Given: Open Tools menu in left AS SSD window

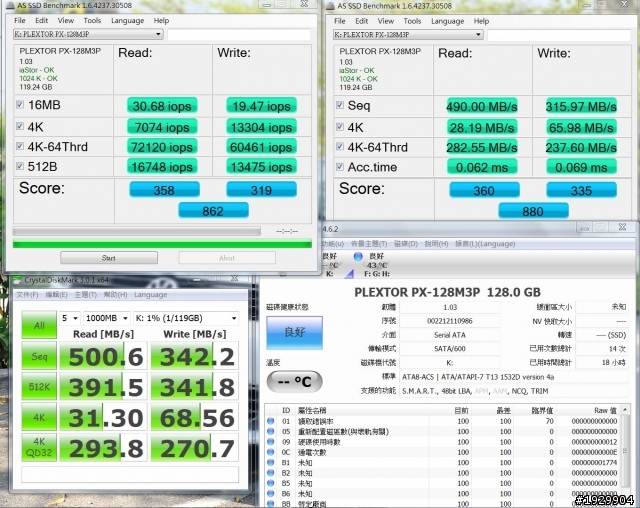Looking at the screenshot, I should [92, 20].
